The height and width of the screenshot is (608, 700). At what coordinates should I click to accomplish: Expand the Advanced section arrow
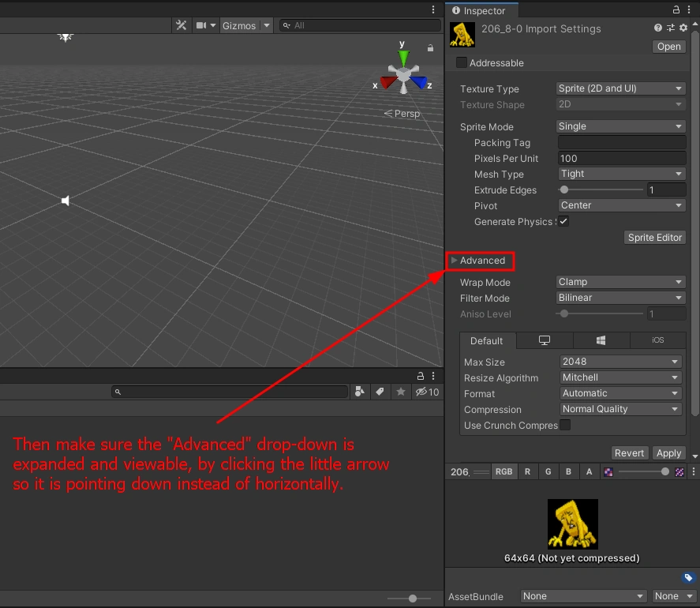[x=455, y=261]
